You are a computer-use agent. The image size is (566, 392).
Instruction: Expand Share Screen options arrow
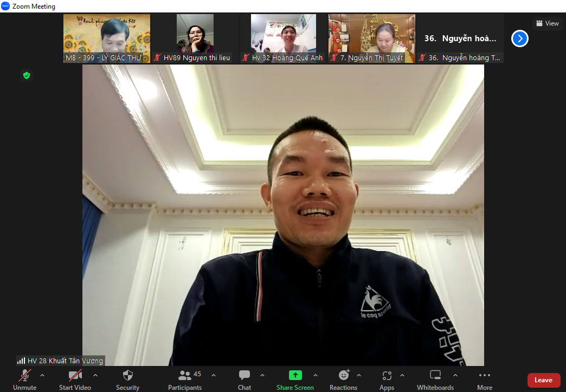click(x=316, y=375)
